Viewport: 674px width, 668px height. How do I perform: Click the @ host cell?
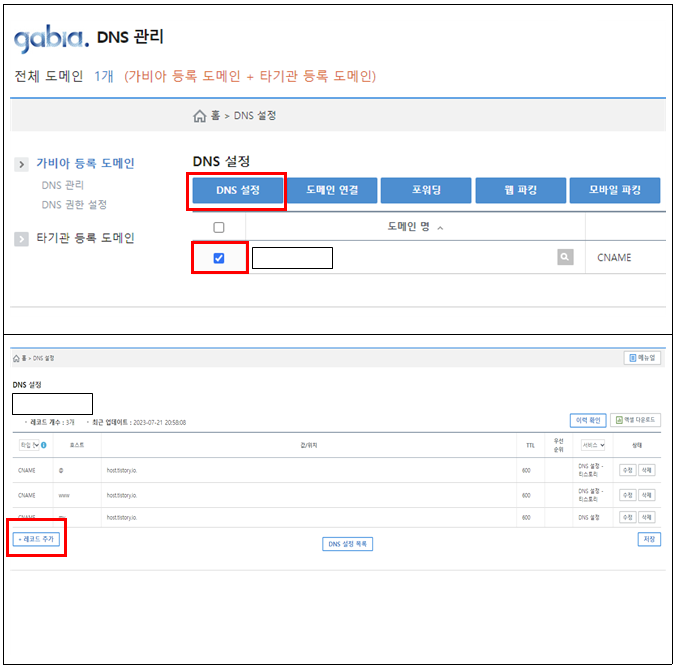pyautogui.click(x=61, y=470)
